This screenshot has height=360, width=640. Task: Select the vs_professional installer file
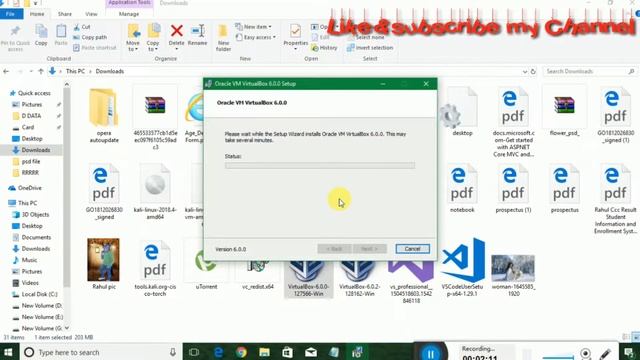411,282
